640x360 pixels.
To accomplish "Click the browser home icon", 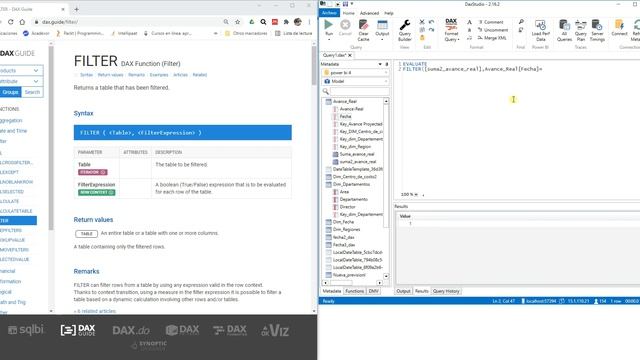I will (x=22, y=22).
